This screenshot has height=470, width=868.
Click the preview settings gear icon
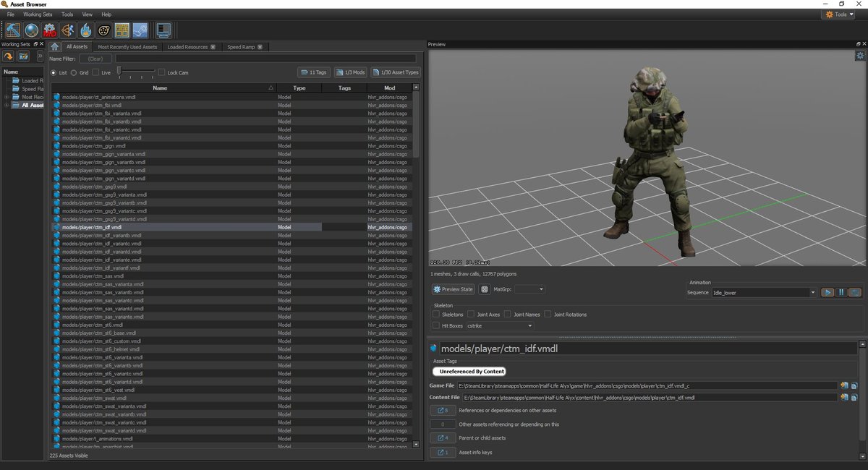tap(860, 56)
